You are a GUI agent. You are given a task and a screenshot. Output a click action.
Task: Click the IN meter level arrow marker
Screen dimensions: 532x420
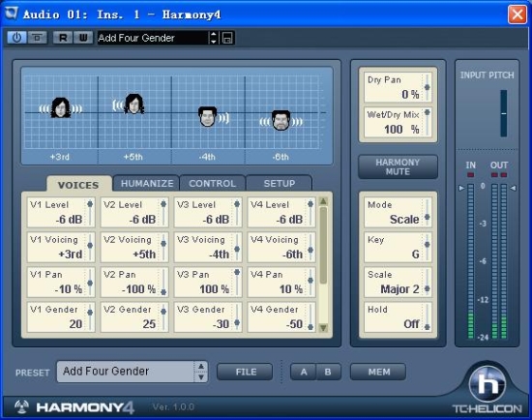pos(461,188)
